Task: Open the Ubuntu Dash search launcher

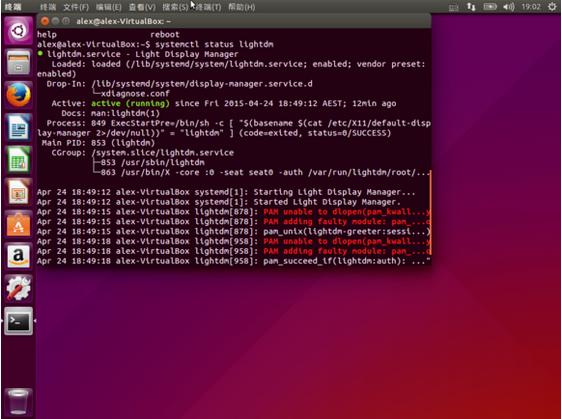Action: coord(18,31)
